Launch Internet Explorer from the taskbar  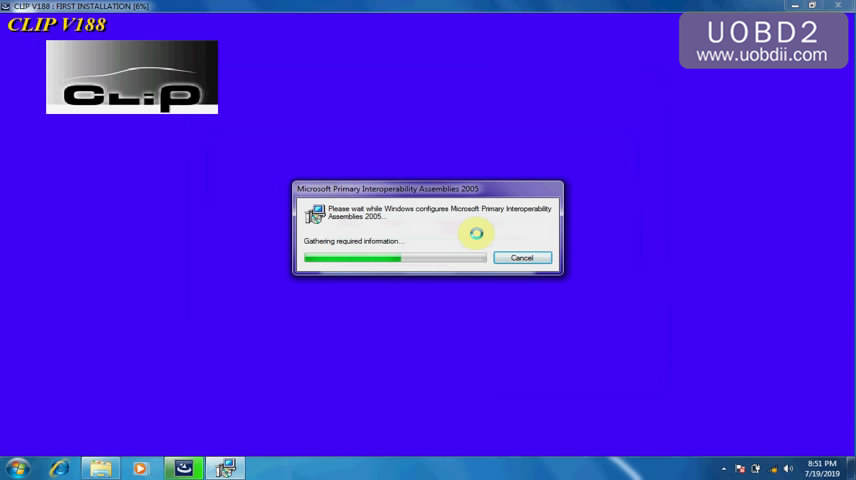[60, 467]
